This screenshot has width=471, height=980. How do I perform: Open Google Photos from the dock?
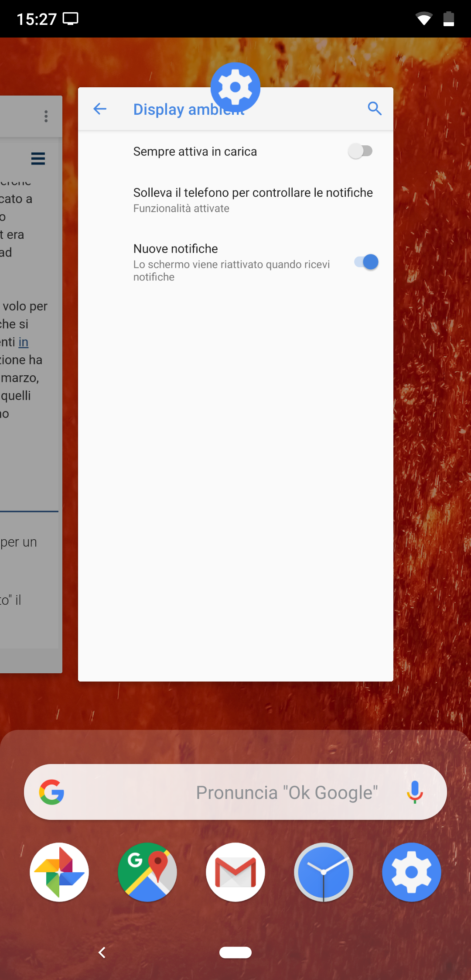pyautogui.click(x=59, y=872)
